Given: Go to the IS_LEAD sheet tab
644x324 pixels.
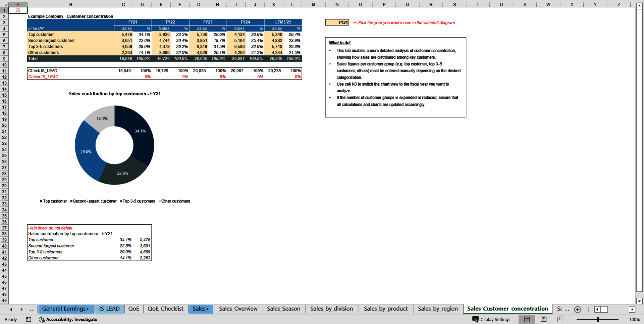Looking at the screenshot, I should [x=110, y=309].
